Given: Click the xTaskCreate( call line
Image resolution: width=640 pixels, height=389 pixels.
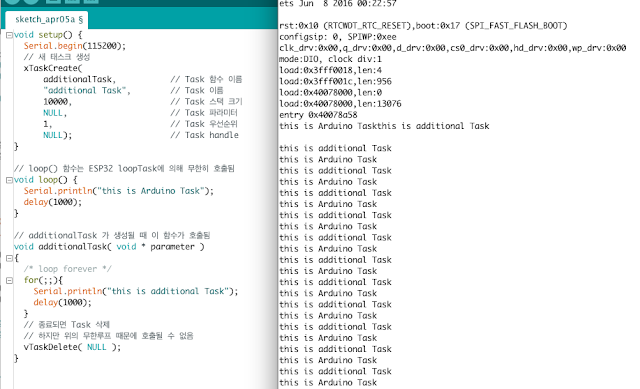Looking at the screenshot, I should click(53, 68).
